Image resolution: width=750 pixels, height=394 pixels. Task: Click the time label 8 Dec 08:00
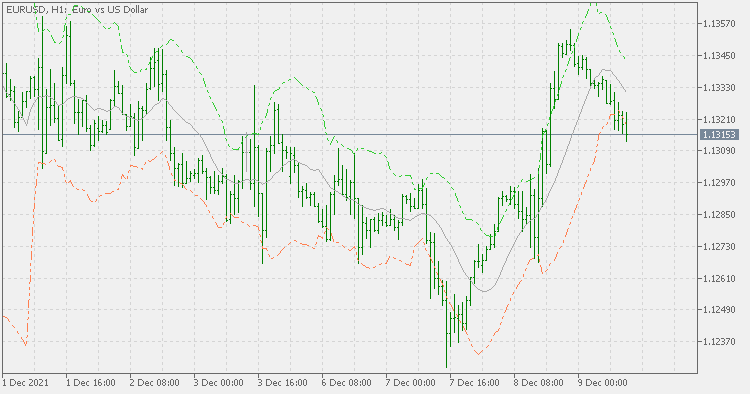tap(538, 383)
